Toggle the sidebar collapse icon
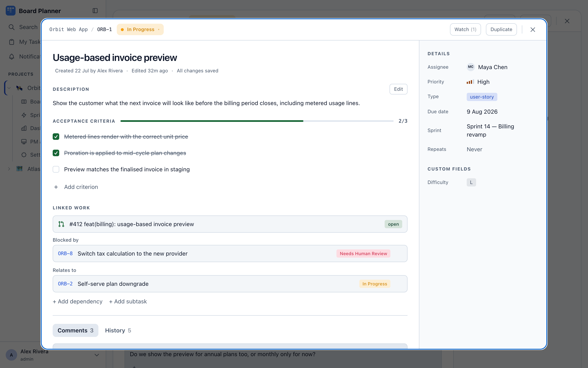 95,11
